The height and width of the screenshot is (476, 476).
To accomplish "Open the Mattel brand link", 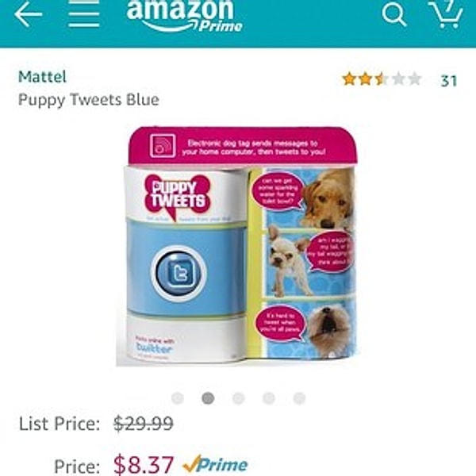I will (x=42, y=76).
